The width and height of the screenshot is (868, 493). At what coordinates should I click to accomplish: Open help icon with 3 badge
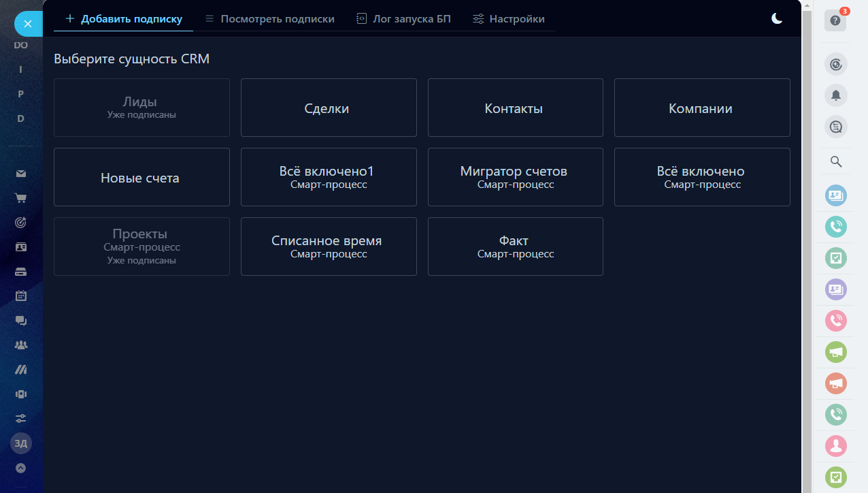click(x=835, y=20)
